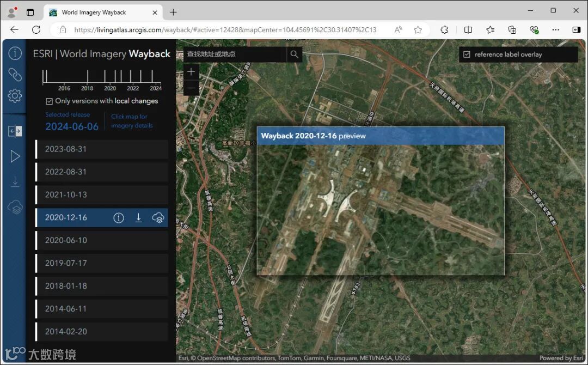Start the animation play icon in sidebar
The height and width of the screenshot is (365, 588).
(x=15, y=156)
